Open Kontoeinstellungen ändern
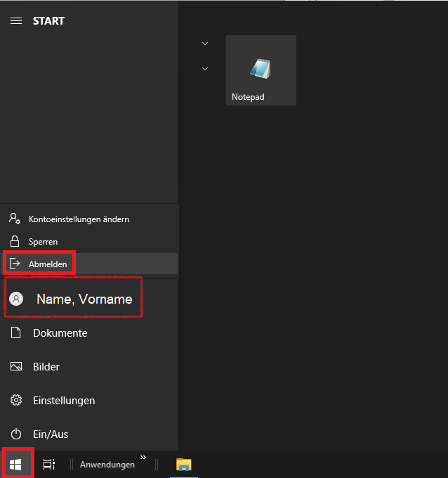Screen dimensions: 448x478 pos(89,219)
